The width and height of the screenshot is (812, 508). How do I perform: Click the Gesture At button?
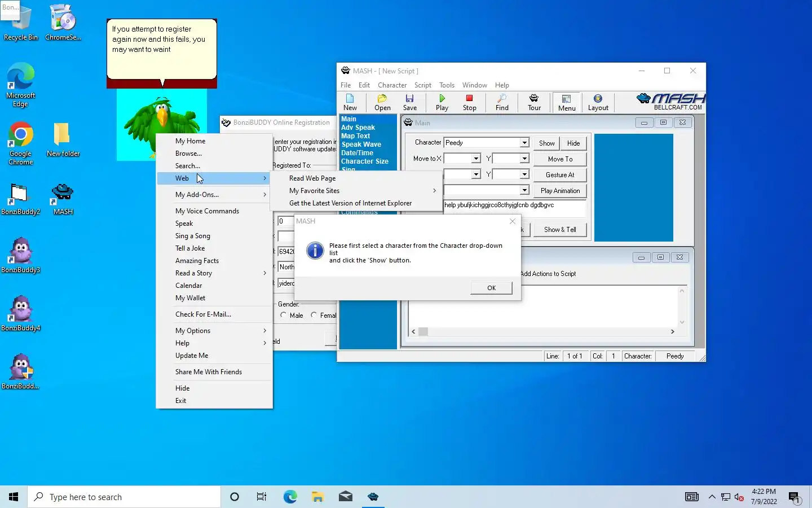click(x=560, y=175)
